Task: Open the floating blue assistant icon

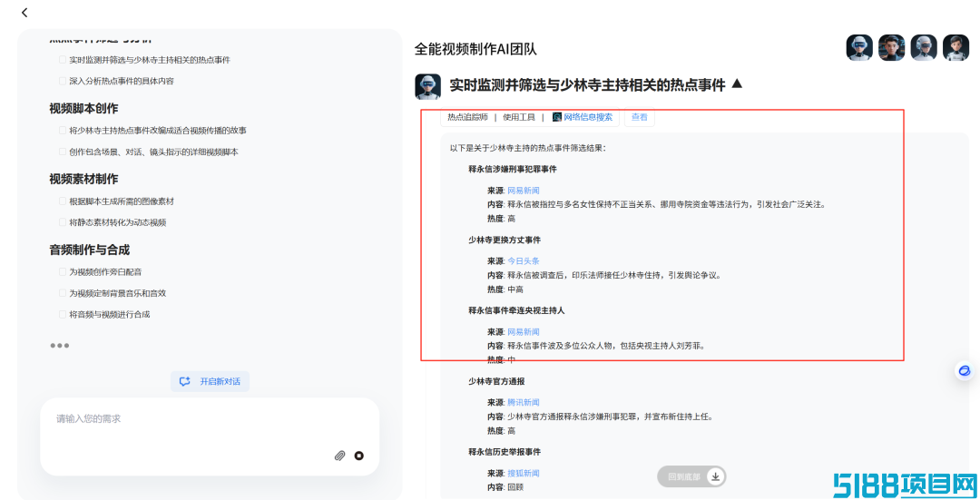Action: pos(965,370)
